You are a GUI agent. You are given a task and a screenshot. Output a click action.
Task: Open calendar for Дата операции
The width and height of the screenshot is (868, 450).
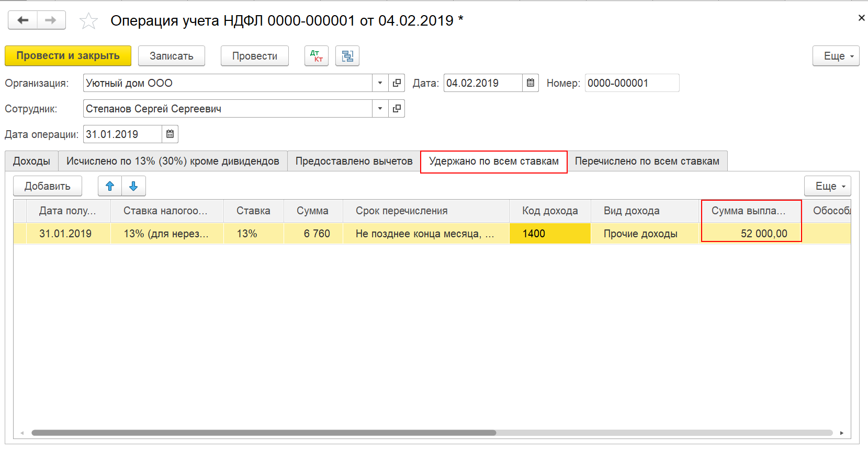pyautogui.click(x=170, y=134)
